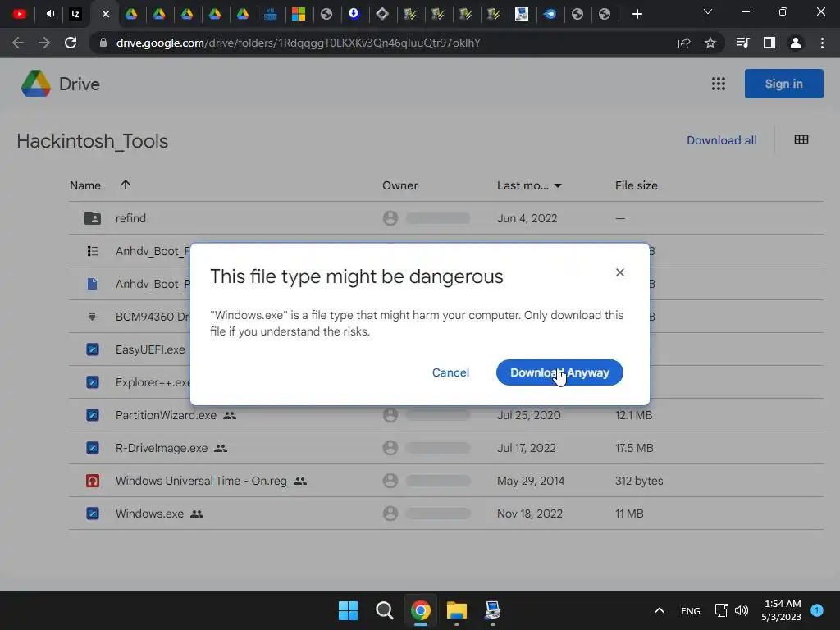
Task: Bookmark this page with the star icon
Action: (710, 43)
